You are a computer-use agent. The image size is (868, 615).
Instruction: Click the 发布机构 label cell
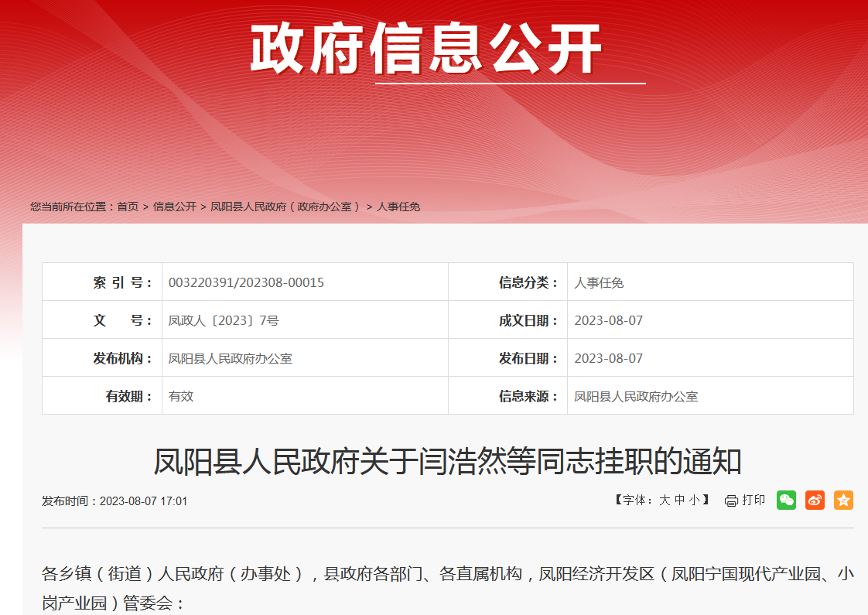102,358
